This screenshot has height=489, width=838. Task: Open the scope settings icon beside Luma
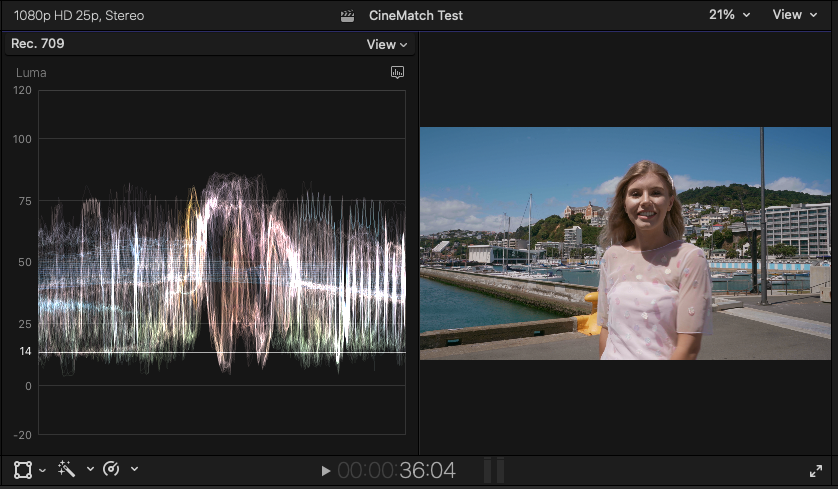tap(397, 73)
